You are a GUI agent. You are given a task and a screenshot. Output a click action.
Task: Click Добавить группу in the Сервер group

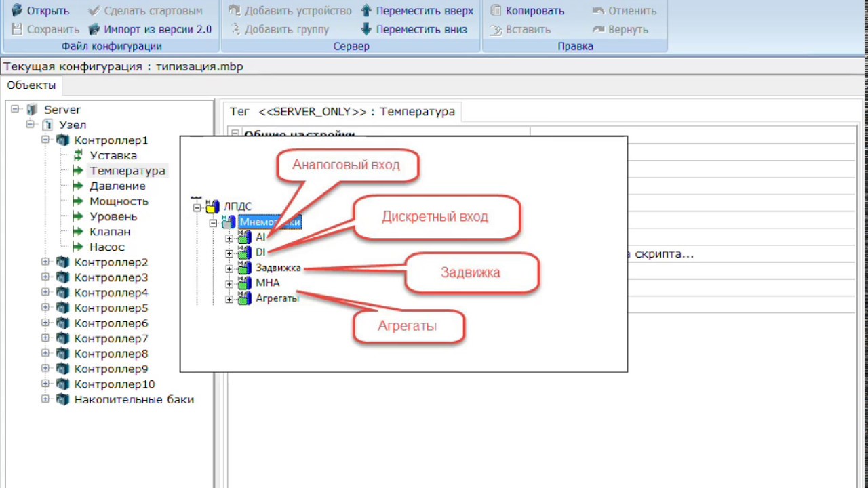[279, 29]
